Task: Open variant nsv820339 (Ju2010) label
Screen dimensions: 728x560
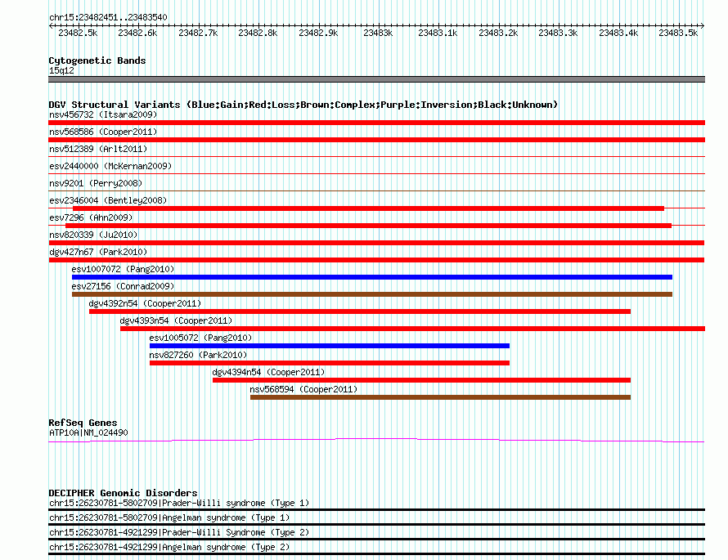Action: pyautogui.click(x=93, y=235)
